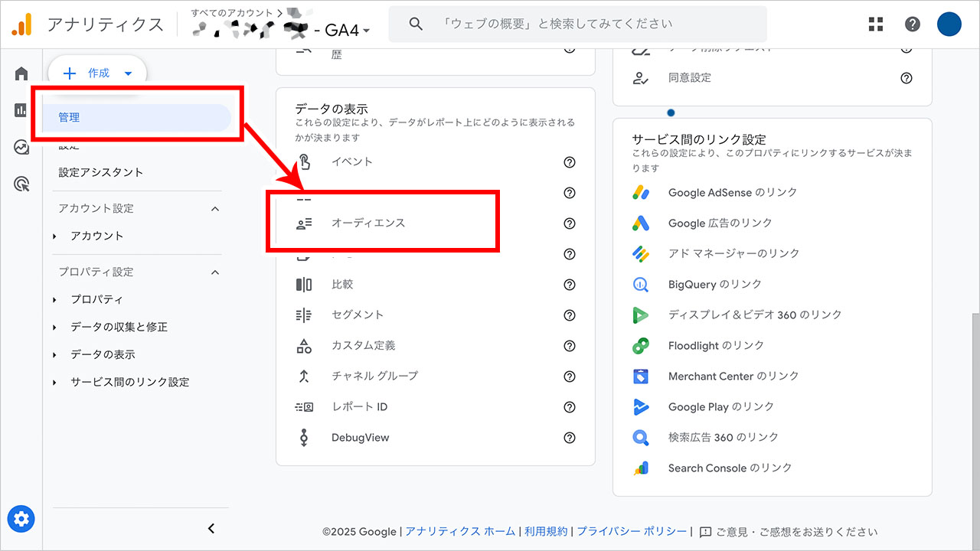Click the 作成 create button
980x551 pixels.
(98, 73)
